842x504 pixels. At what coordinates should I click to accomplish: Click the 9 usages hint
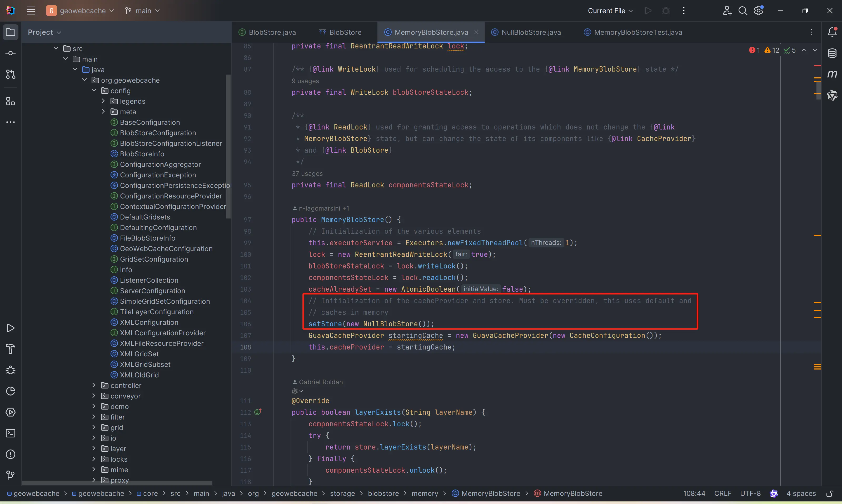tap(305, 81)
